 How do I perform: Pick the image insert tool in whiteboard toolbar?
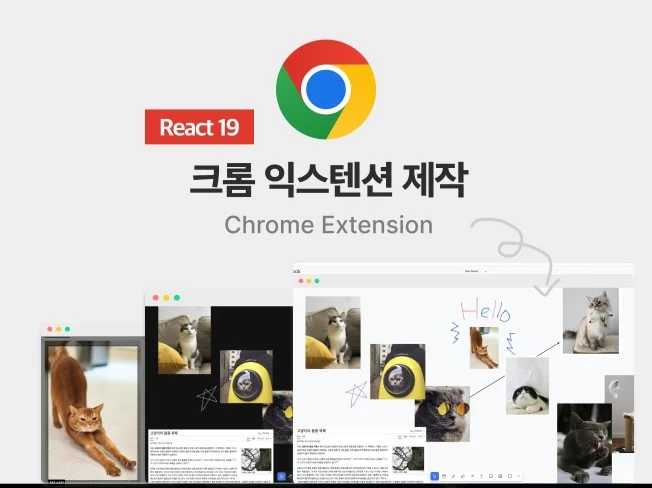[x=500, y=476]
